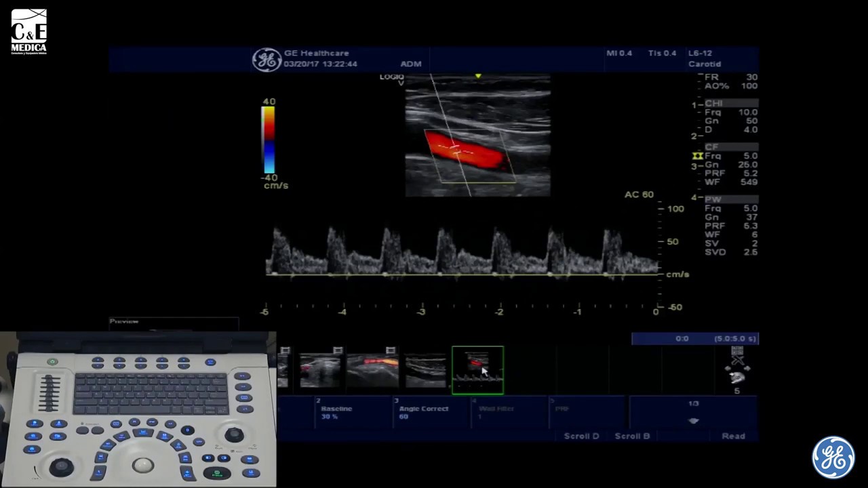This screenshot has height=488, width=868.
Task: Click the 03/20/17 13:22:44 timestamp
Action: pos(320,64)
